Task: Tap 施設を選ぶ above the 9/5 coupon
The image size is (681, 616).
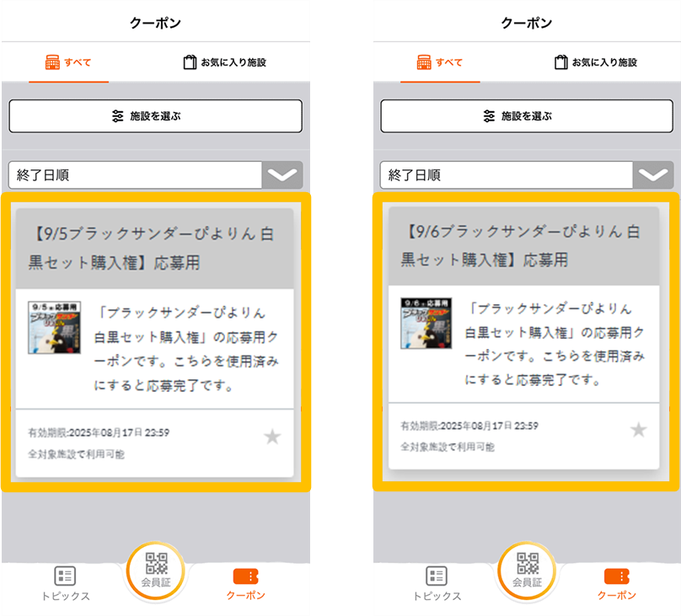Action: (155, 116)
